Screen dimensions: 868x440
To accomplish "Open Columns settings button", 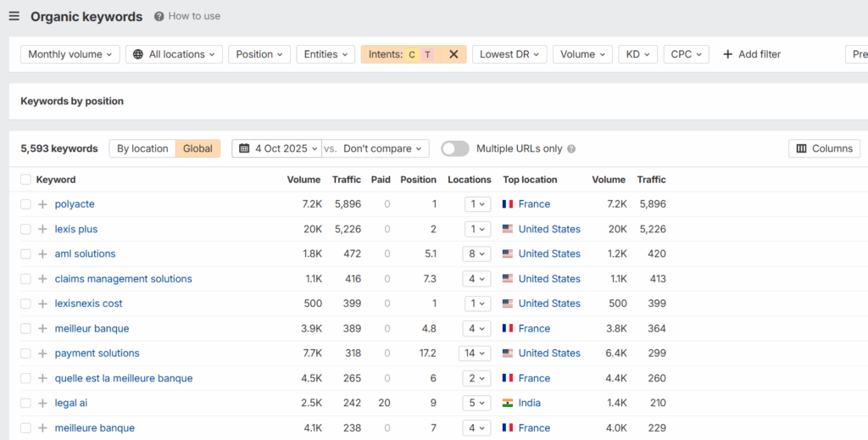I will pos(824,148).
